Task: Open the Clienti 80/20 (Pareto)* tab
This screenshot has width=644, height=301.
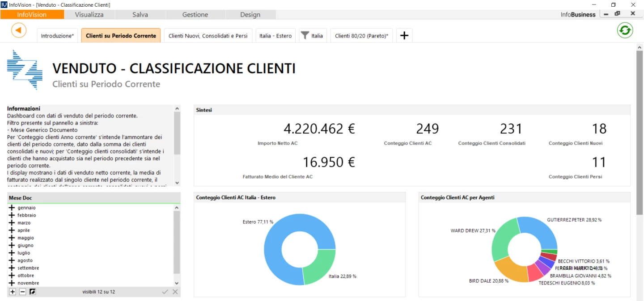Action: [361, 36]
